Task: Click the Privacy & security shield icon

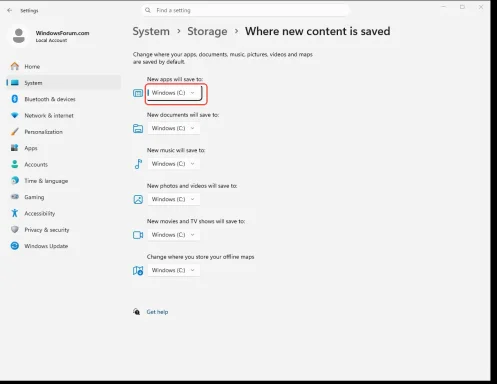Action: pyautogui.click(x=15, y=229)
